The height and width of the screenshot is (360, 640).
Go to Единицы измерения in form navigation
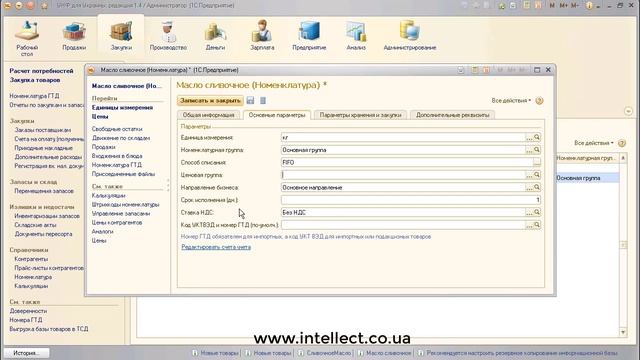point(122,107)
